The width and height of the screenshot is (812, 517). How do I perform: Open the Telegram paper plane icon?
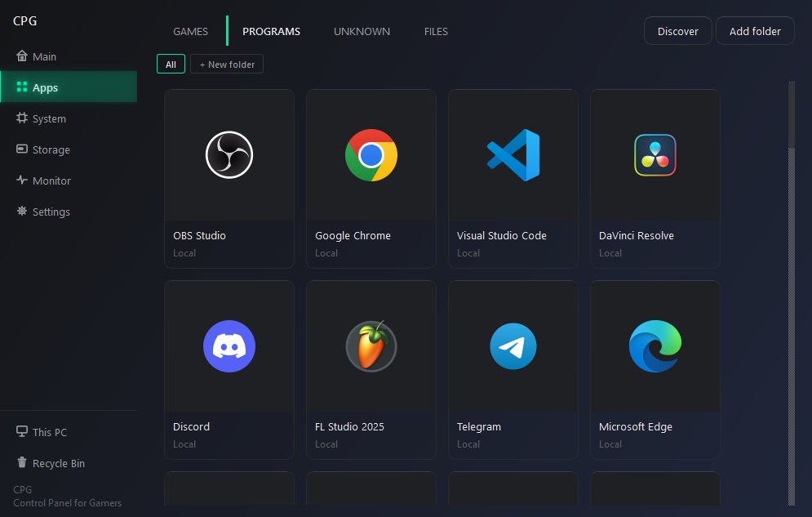(513, 346)
